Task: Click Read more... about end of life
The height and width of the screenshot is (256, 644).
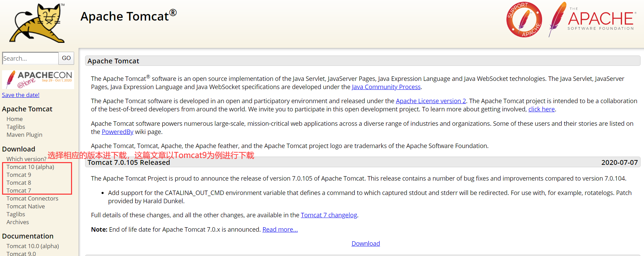Action: pos(280,230)
